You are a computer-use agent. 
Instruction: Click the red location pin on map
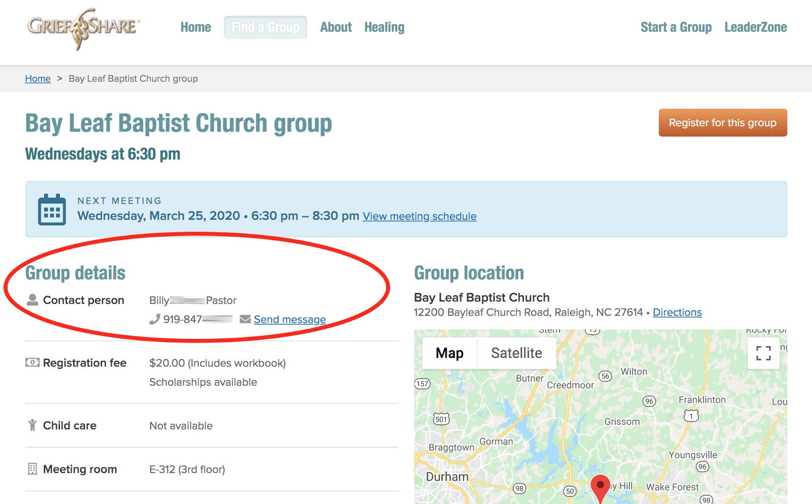coord(600,488)
